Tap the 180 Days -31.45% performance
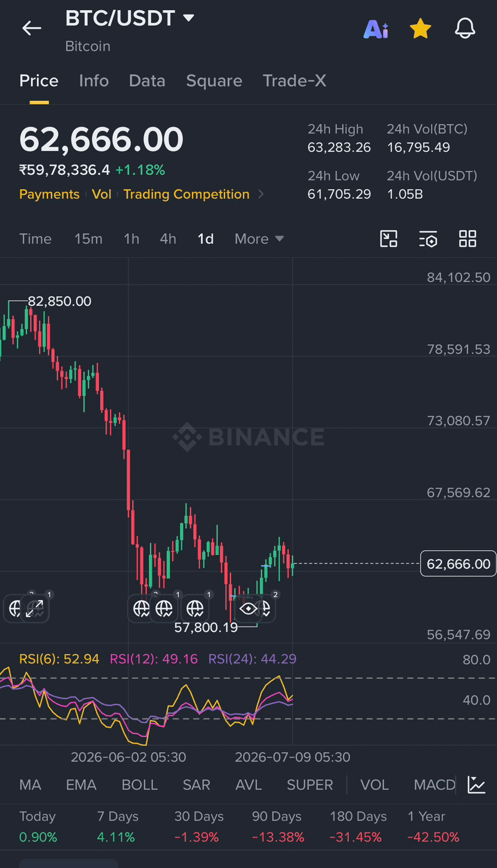Screen dimensions: 497x868 coord(358,827)
